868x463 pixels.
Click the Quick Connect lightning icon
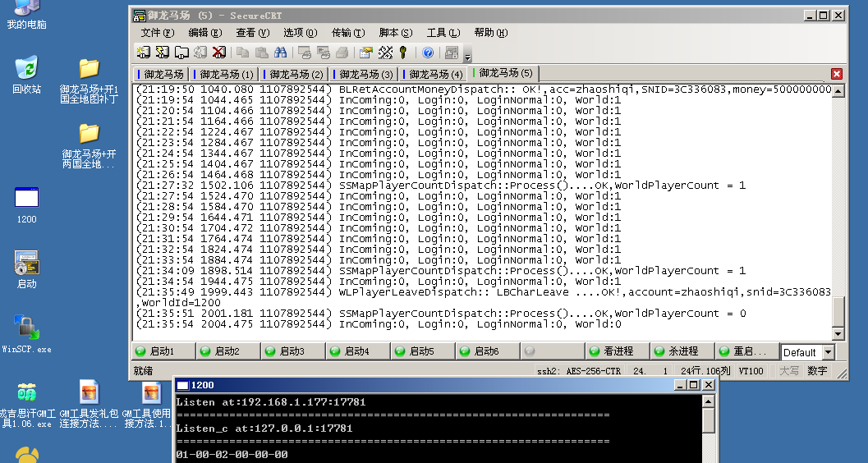coord(162,53)
